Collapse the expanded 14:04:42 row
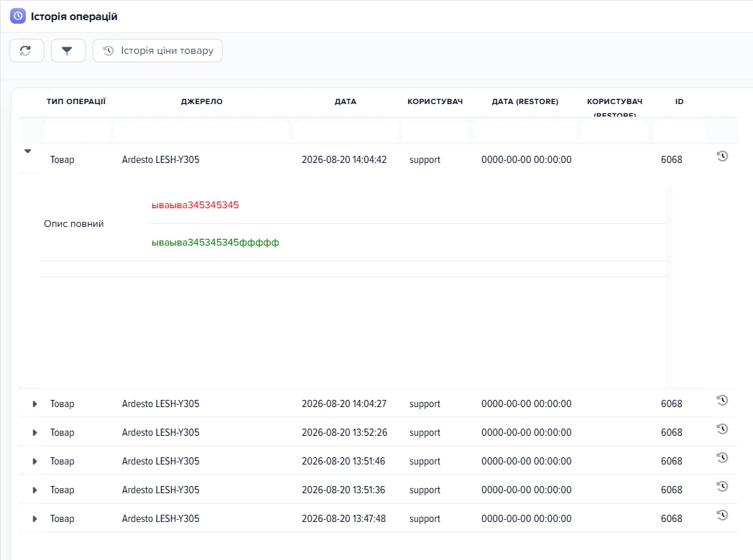This screenshot has height=560, width=753. coord(28,151)
